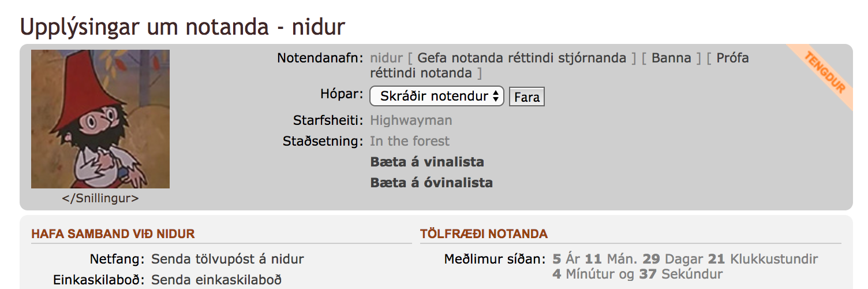Click the In the forest location text
Screen dimensions: 868x289
click(x=410, y=141)
